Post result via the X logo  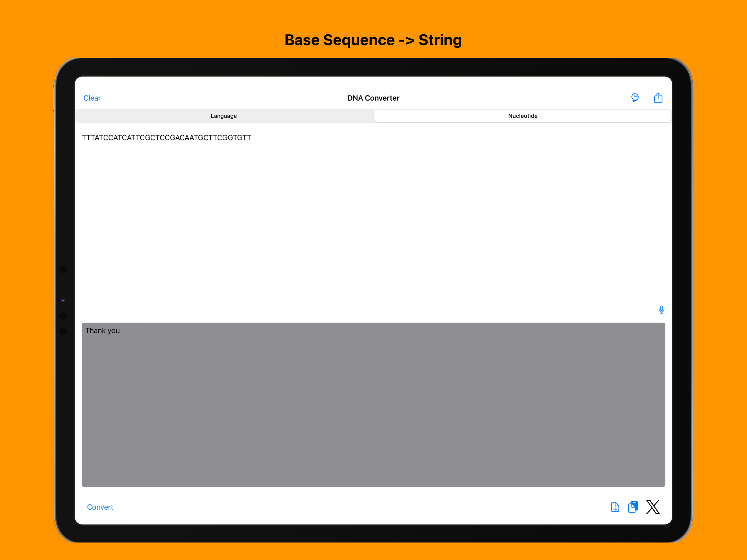pos(653,507)
